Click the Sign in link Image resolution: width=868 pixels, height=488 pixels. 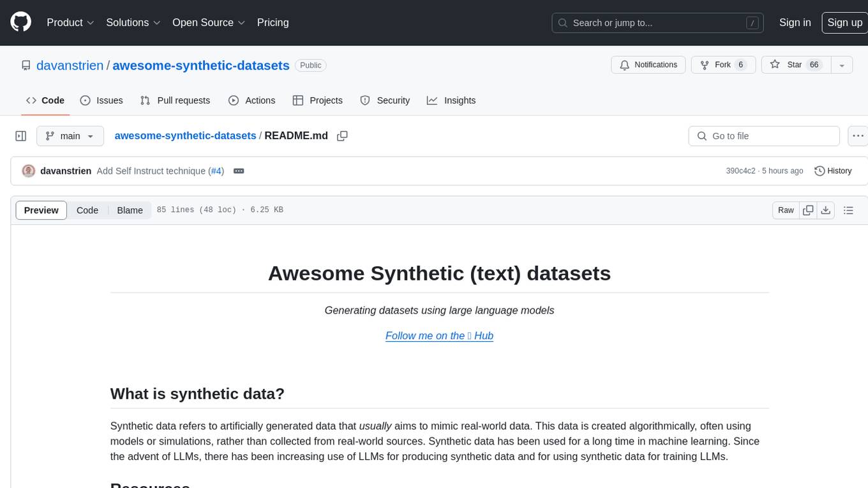pos(795,22)
